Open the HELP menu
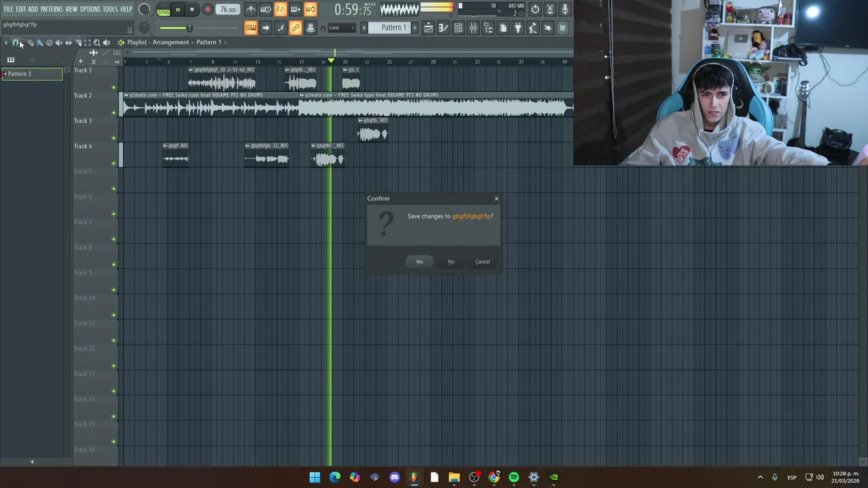 pyautogui.click(x=126, y=9)
